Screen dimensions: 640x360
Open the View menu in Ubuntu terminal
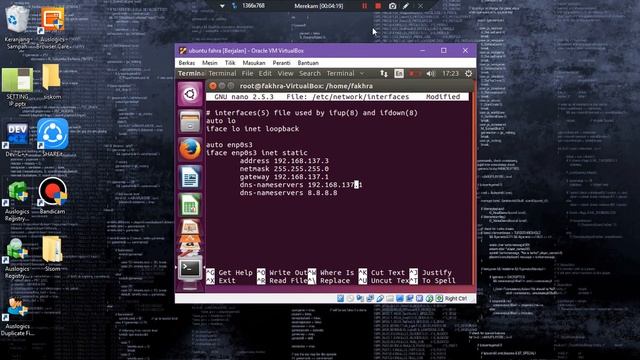coord(285,73)
